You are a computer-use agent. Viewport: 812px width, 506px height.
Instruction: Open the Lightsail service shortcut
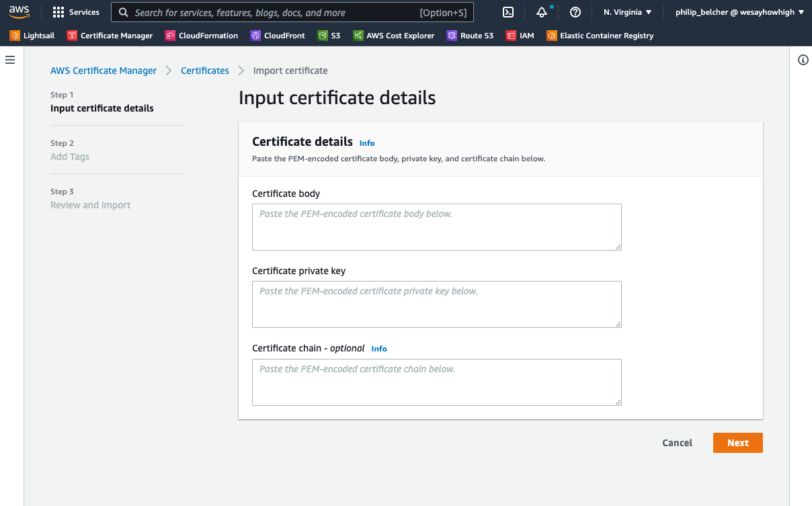[x=32, y=35]
